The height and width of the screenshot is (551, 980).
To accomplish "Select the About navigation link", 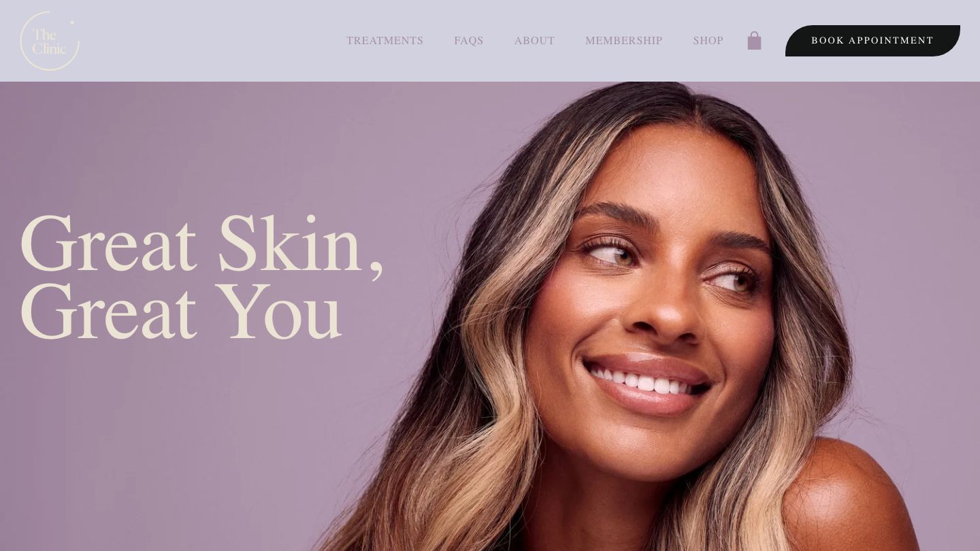I will click(534, 41).
